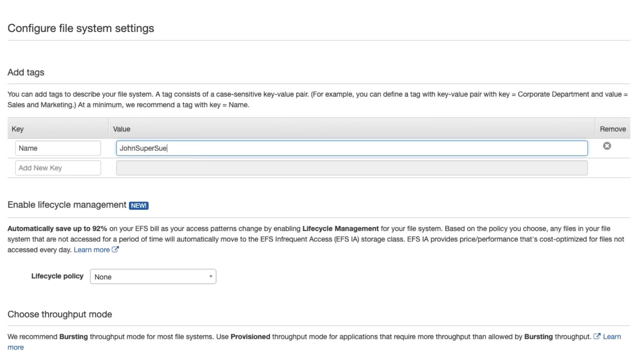
Task: Click the Lifecycle policy dropdown arrow
Action: [x=211, y=277]
